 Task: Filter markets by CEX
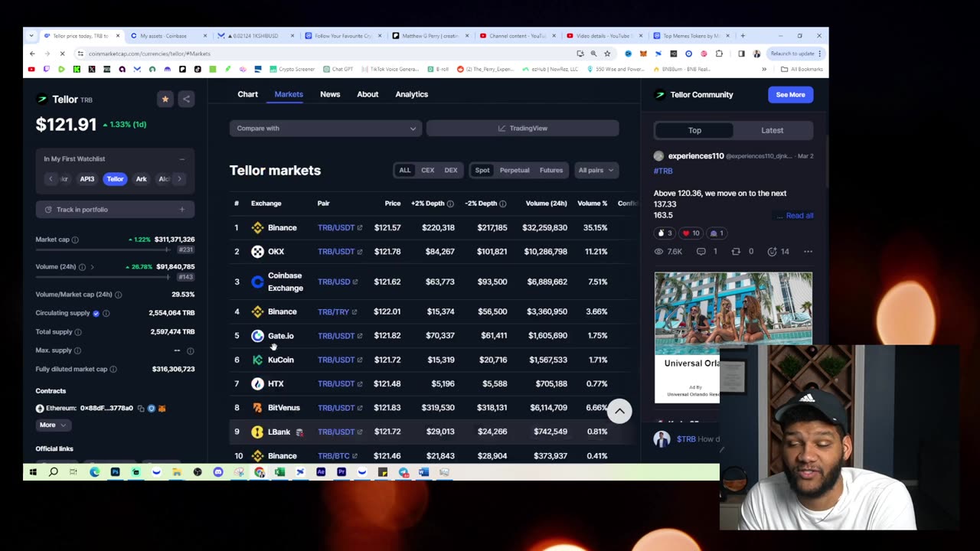tap(427, 170)
